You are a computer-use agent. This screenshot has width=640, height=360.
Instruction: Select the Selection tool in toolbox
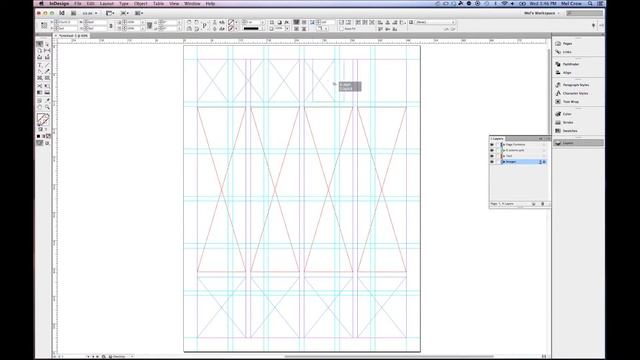40,44
